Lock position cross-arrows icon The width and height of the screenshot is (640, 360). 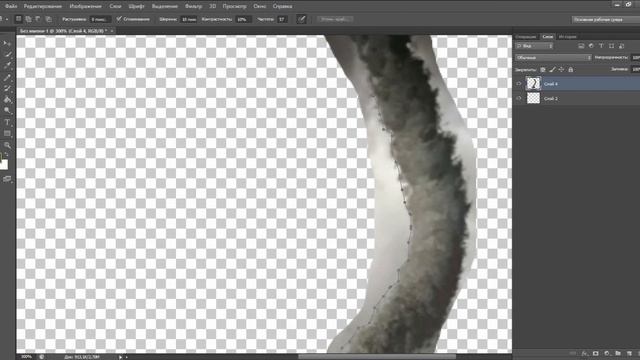pos(562,70)
